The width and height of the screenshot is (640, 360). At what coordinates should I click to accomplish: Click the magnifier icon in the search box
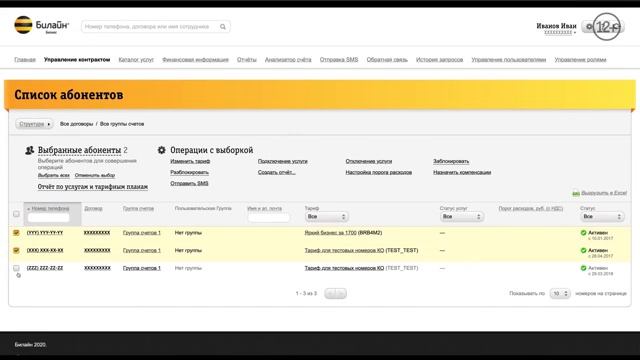coord(223,27)
